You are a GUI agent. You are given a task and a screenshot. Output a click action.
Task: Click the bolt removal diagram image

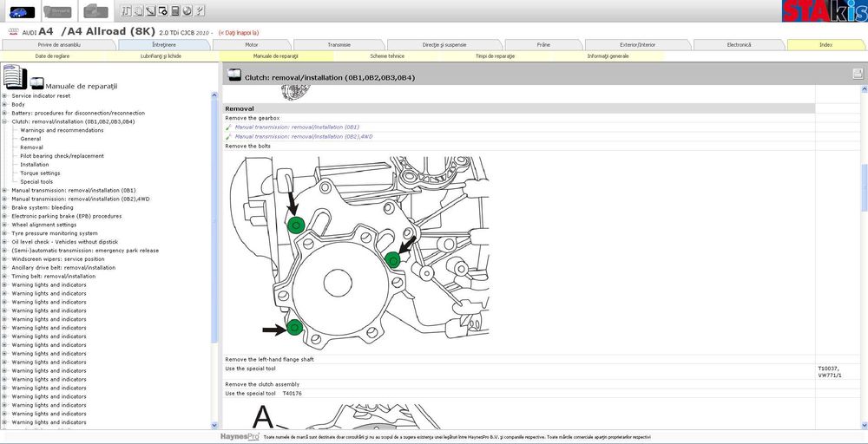pyautogui.click(x=359, y=252)
